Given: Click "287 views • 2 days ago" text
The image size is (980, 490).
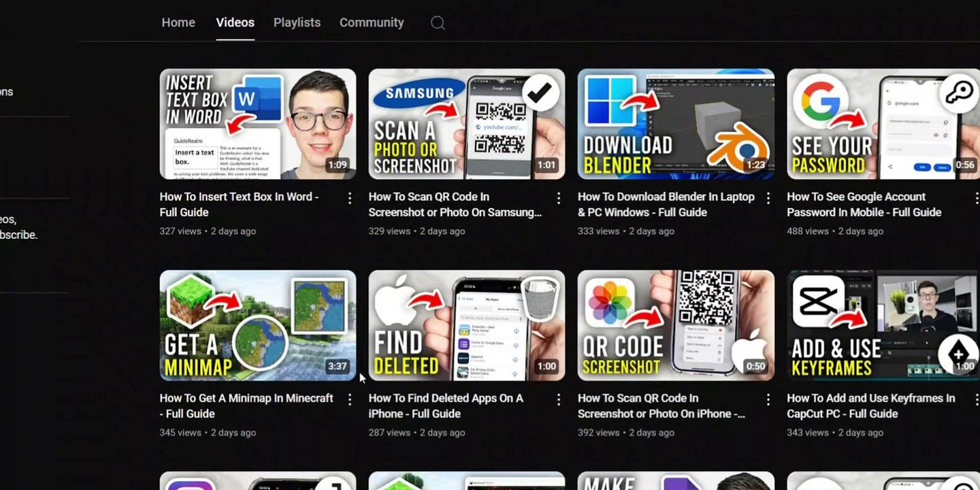Looking at the screenshot, I should [417, 433].
